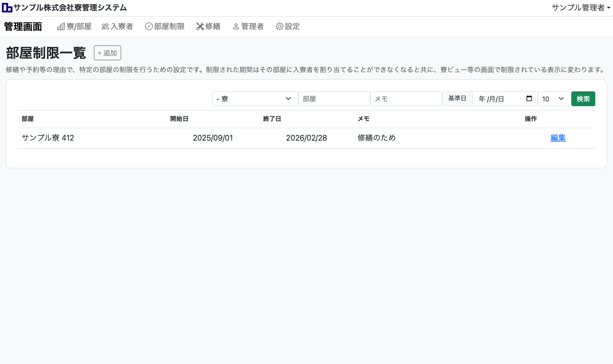This screenshot has width=613, height=364.
Task: Click the 基準日 date input field
Action: 498,99
